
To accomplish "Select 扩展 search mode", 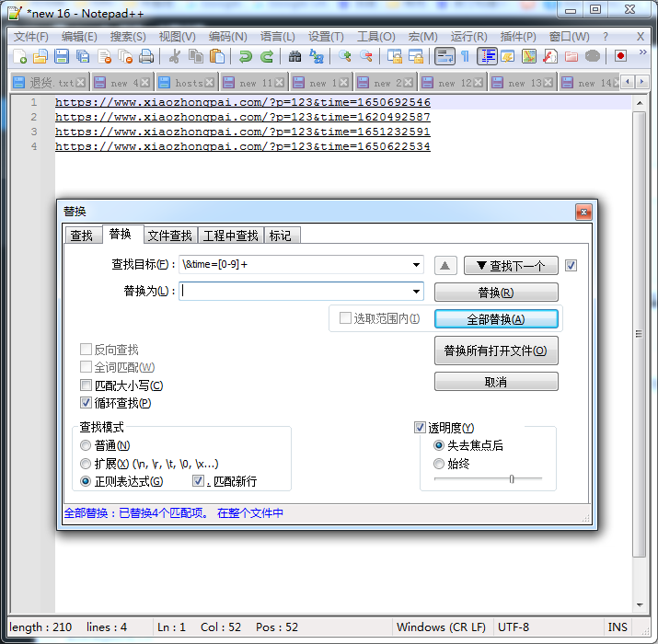I will (86, 464).
